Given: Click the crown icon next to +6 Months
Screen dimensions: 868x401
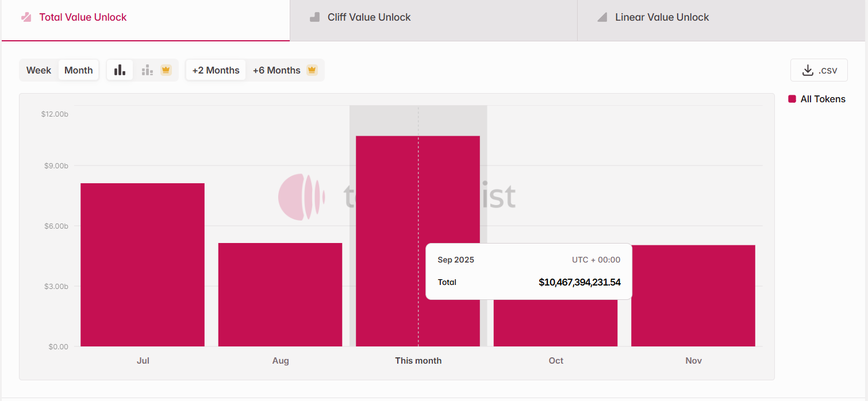Looking at the screenshot, I should [312, 70].
